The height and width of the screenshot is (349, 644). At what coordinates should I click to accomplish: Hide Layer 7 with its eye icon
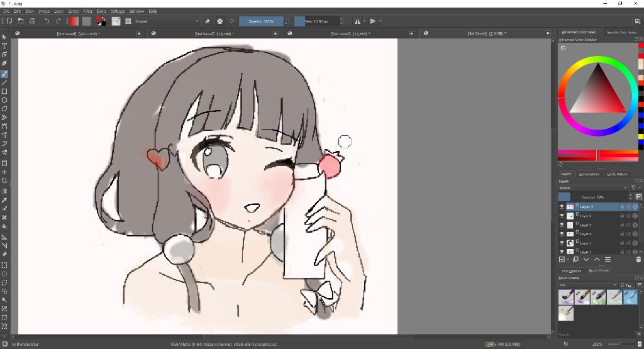pos(562,206)
